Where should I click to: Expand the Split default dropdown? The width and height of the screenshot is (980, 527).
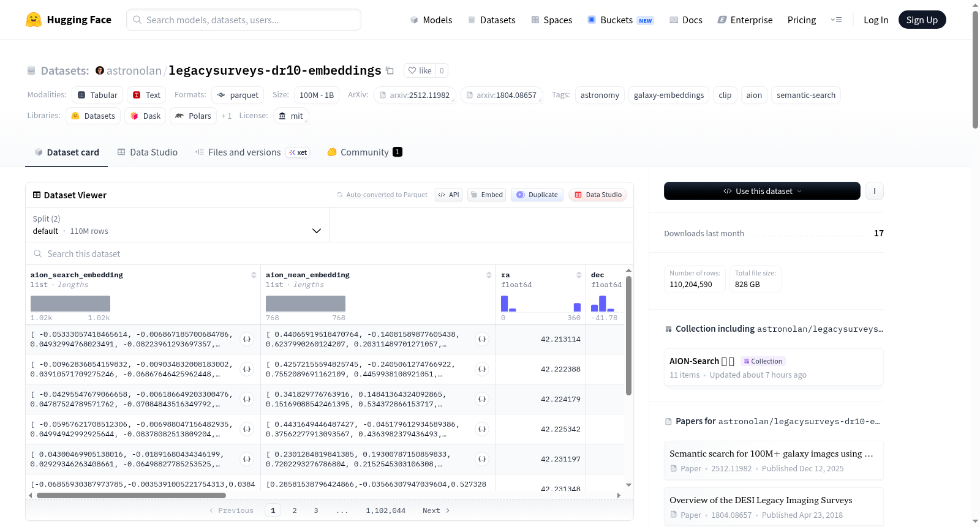[x=178, y=225]
